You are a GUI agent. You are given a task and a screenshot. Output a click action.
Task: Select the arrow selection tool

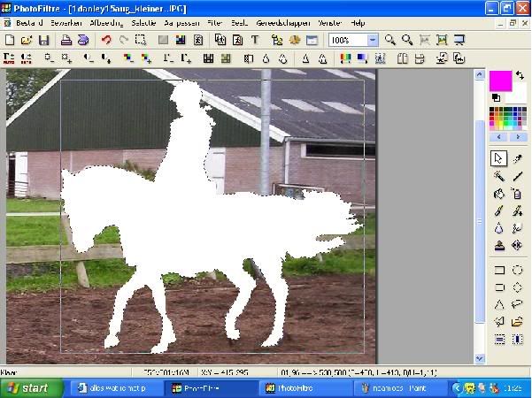click(x=498, y=158)
